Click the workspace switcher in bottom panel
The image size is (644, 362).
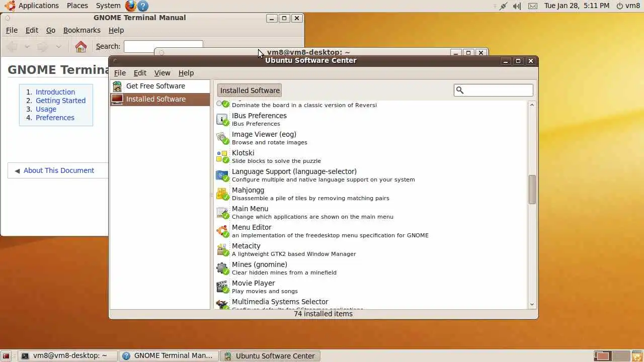point(611,356)
